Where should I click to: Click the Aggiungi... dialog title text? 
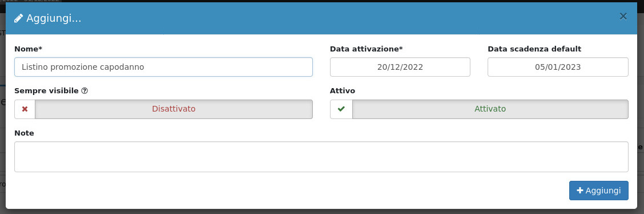[x=54, y=18]
